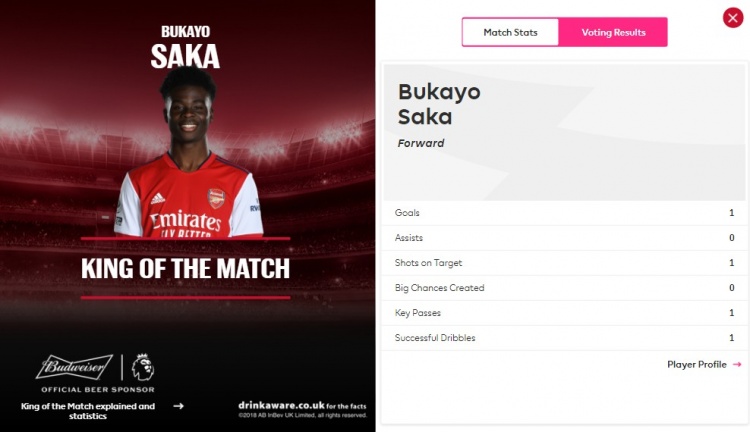
Task: Open the Voting Results tab
Action: pos(613,32)
